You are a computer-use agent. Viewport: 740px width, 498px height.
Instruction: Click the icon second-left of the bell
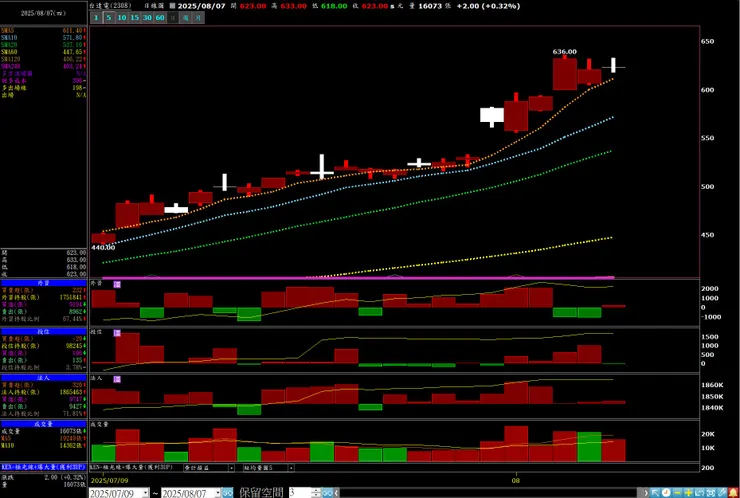pyautogui.click(x=711, y=493)
